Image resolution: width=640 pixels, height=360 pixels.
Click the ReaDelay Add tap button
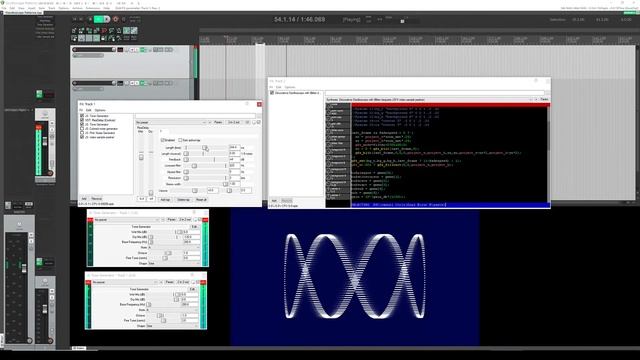click(165, 200)
